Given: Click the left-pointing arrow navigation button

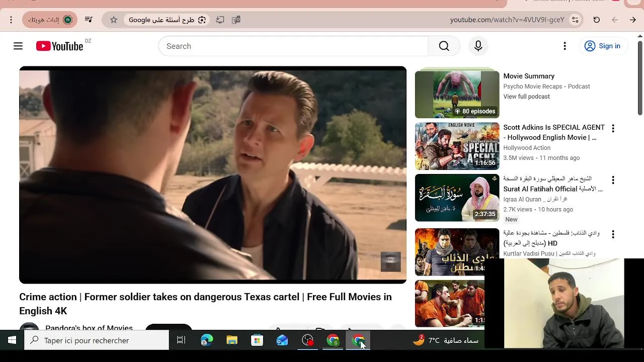Looking at the screenshot, I should point(615,20).
